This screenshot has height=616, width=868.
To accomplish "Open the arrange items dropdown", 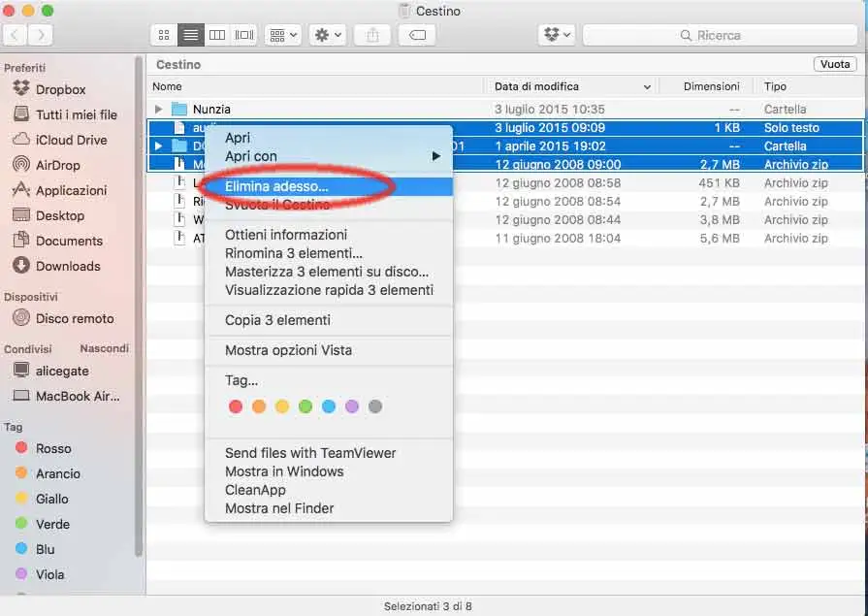I will click(283, 36).
